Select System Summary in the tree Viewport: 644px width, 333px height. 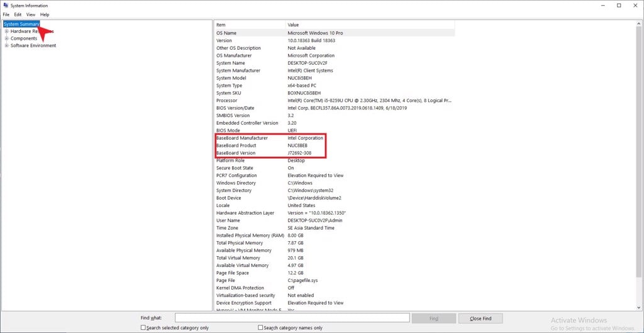click(x=21, y=25)
